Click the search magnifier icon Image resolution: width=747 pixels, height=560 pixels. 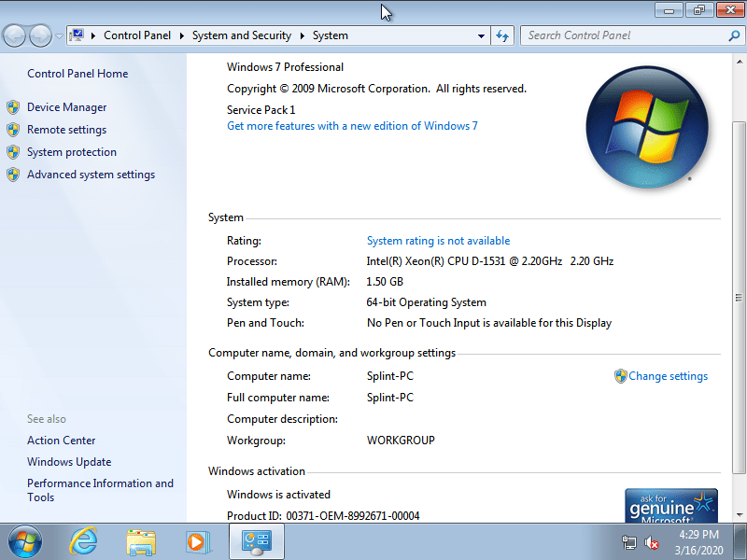tap(734, 35)
